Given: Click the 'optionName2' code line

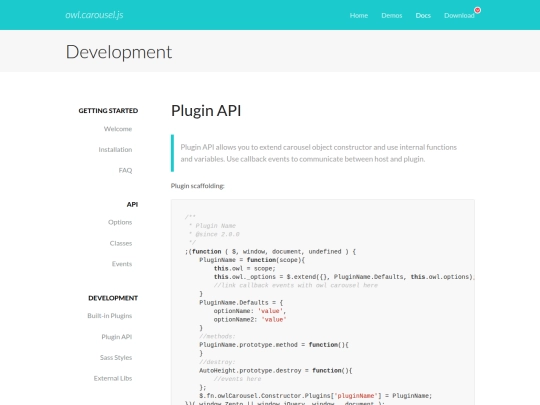Looking at the screenshot, I should tap(250, 320).
